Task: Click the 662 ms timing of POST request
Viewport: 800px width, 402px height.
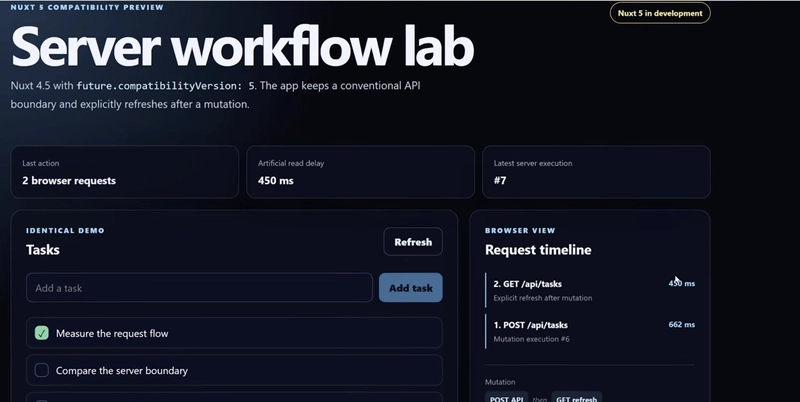Action: point(682,324)
